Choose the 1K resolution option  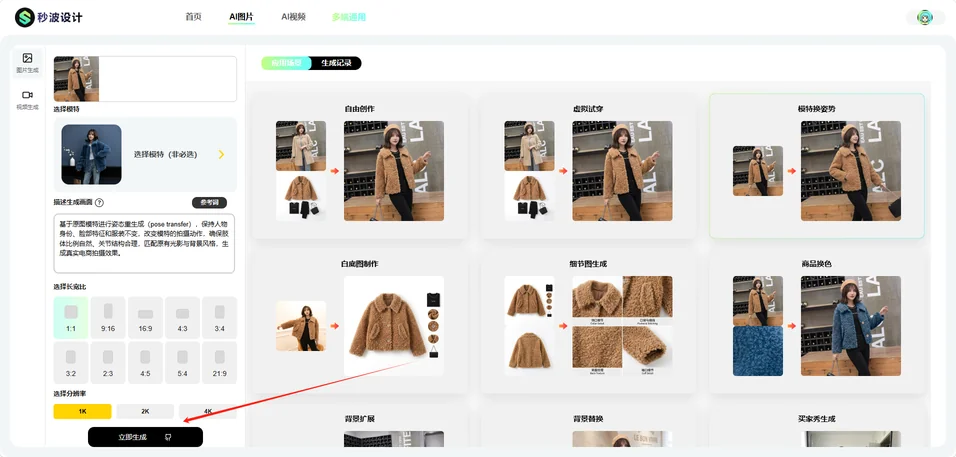coord(82,411)
